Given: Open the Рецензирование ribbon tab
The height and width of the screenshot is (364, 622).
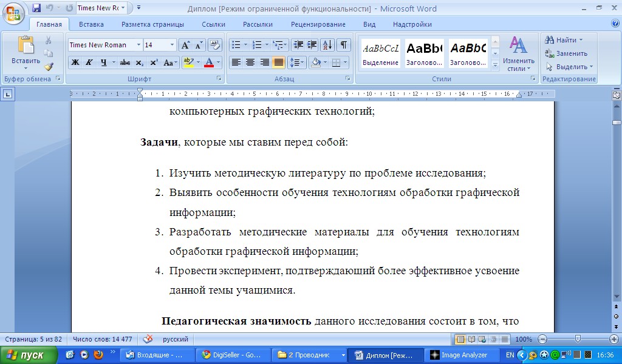Looking at the screenshot, I should 318,24.
